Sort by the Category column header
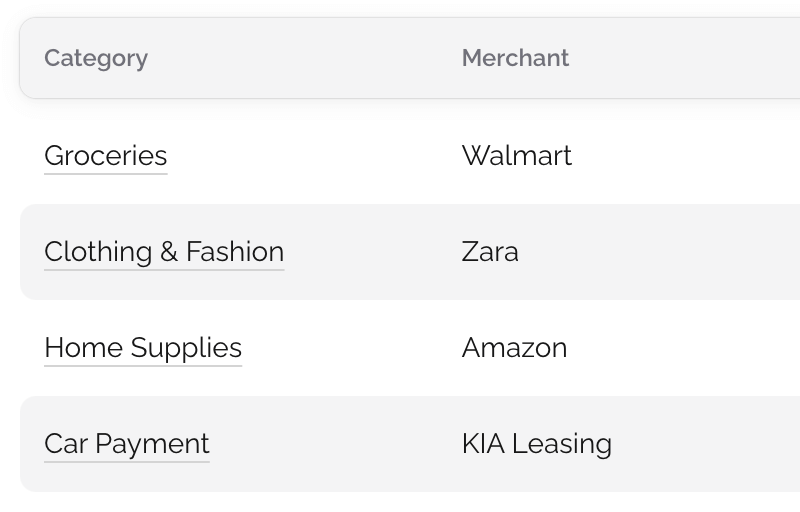 pyautogui.click(x=96, y=58)
